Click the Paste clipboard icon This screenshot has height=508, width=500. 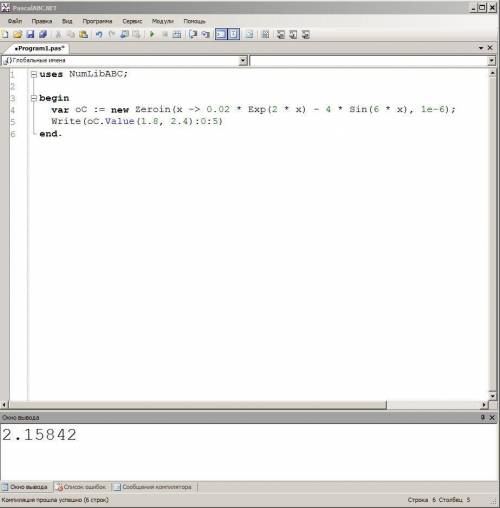tap(84, 34)
